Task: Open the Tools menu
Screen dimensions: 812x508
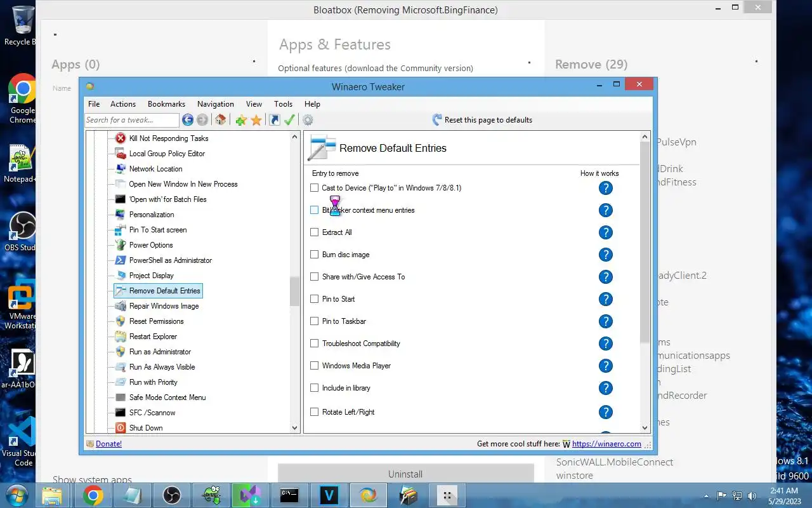Action: [x=283, y=104]
